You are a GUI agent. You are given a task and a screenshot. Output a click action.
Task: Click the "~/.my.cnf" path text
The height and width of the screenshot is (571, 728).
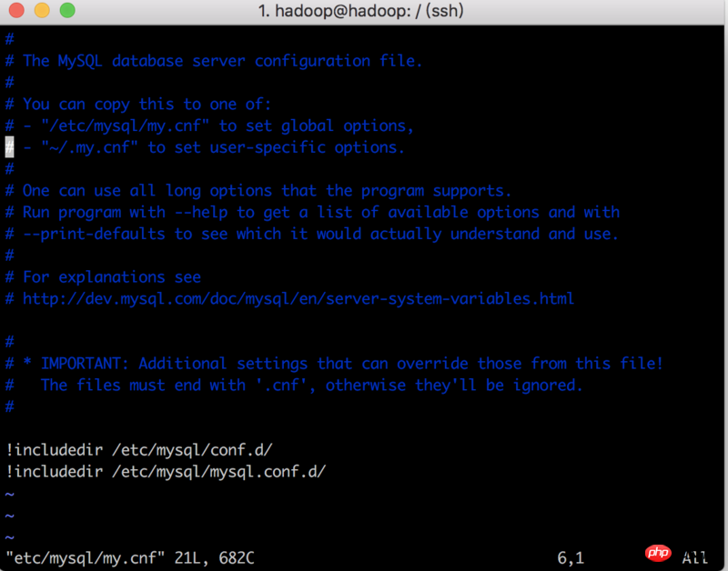(x=89, y=147)
